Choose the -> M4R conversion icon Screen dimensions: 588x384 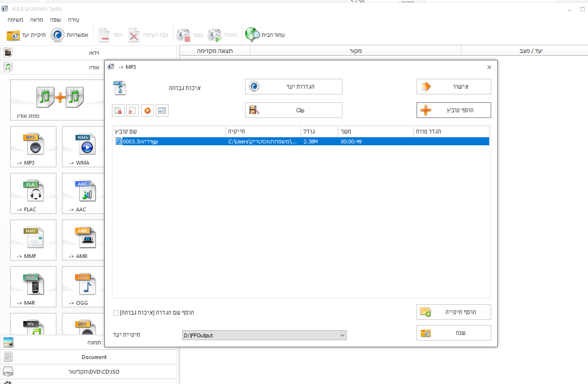(x=33, y=287)
